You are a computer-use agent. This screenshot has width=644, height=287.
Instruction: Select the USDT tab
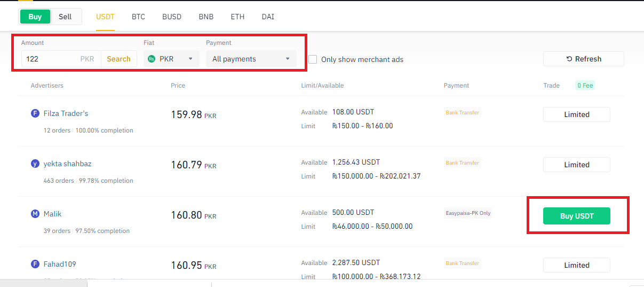pyautogui.click(x=105, y=17)
